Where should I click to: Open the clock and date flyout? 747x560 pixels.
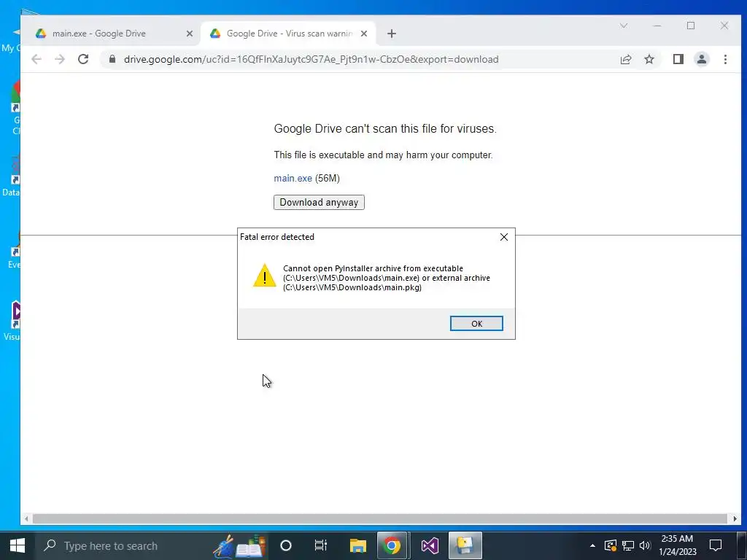point(677,545)
